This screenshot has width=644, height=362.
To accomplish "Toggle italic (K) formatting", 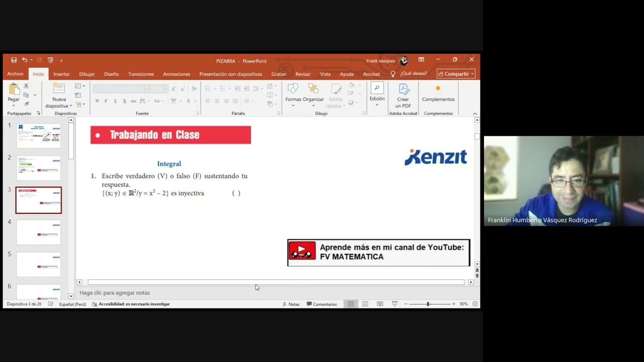I will pos(106,101).
